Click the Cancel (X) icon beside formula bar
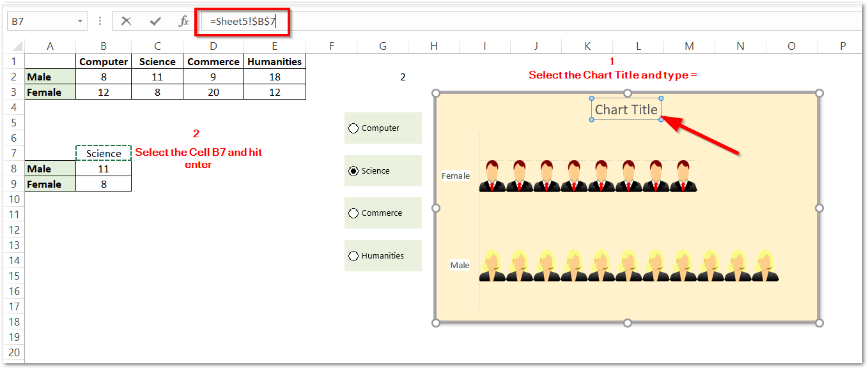This screenshot has height=369, width=868. click(126, 20)
